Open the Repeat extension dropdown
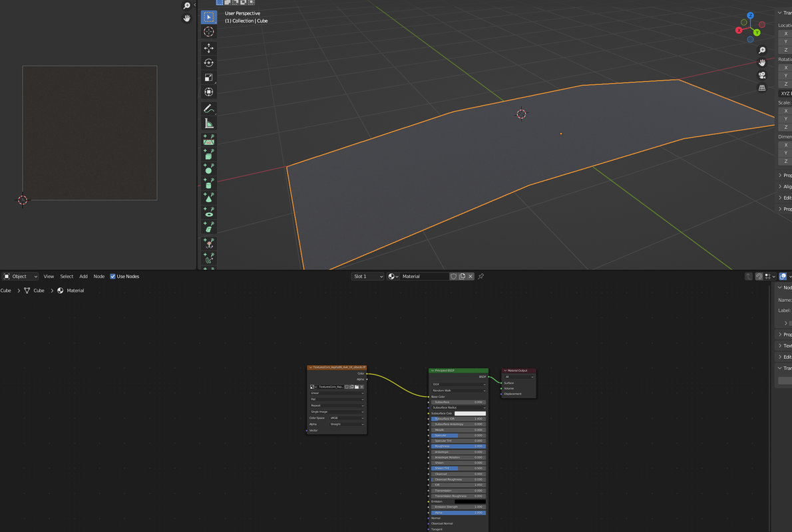 pyautogui.click(x=336, y=405)
